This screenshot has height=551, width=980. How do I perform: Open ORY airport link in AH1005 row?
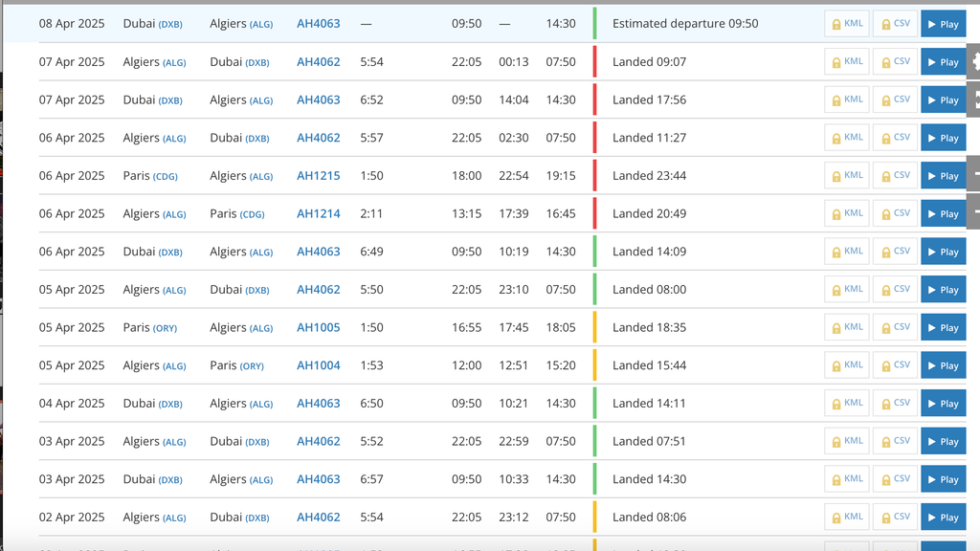165,329
